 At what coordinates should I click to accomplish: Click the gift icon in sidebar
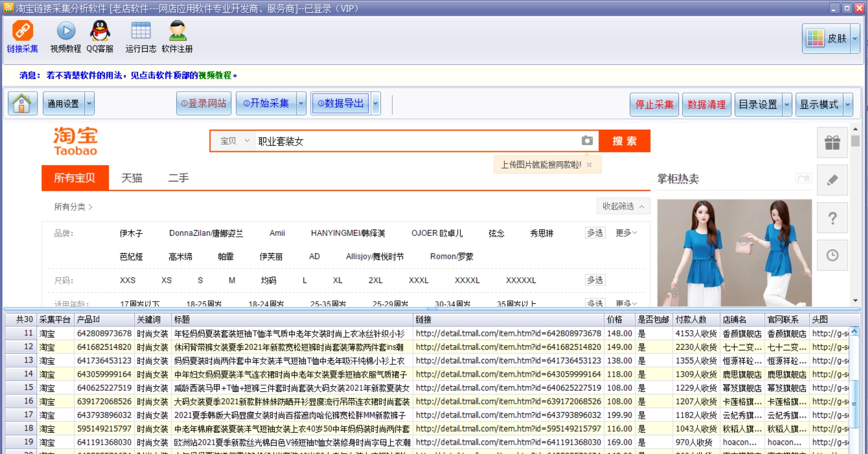[x=832, y=143]
